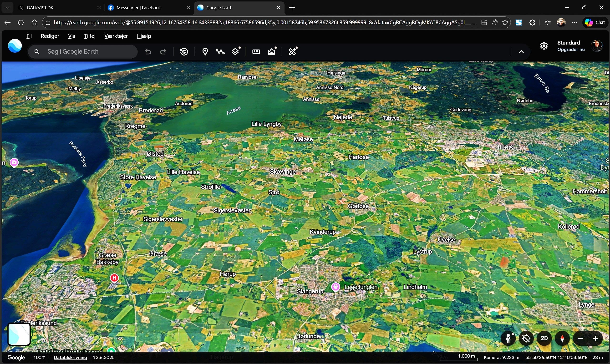This screenshot has height=364, width=610.
Task: Collapse toolbar with the up chevron
Action: pos(521,52)
